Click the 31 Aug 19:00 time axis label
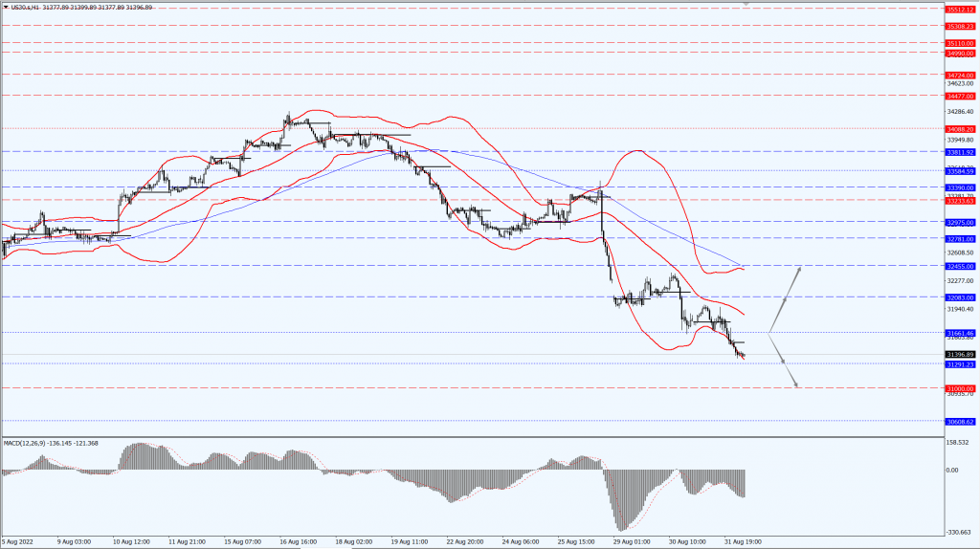 pos(742,541)
